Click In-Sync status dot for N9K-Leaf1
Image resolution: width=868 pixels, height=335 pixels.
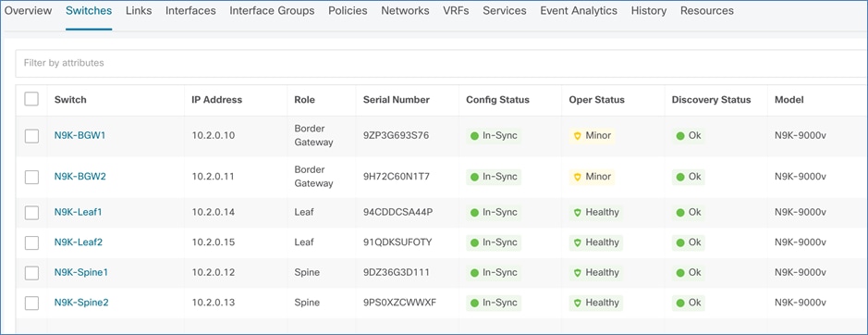coord(474,213)
